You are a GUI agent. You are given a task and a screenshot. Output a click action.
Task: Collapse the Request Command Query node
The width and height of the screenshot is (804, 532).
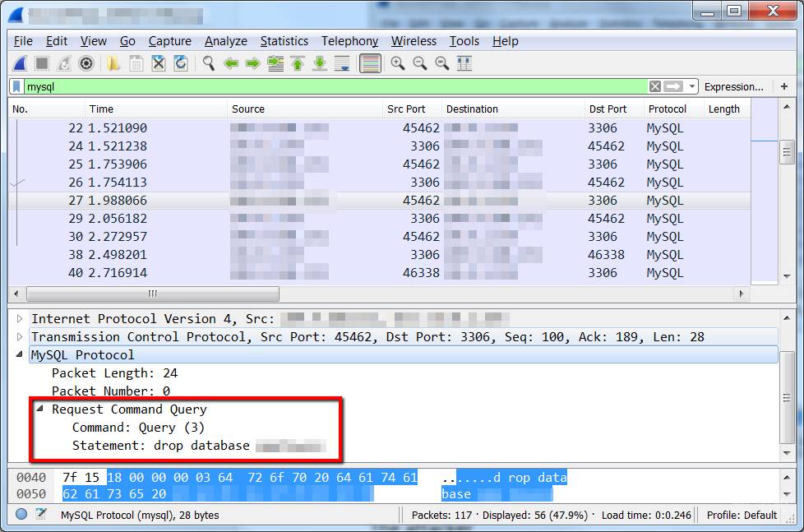pyautogui.click(x=40, y=409)
